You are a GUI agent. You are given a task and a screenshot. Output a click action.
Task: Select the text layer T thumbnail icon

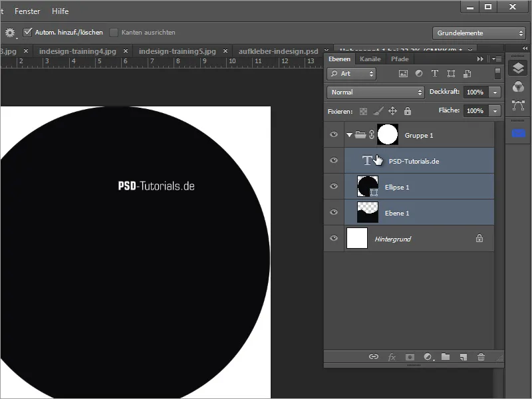point(367,160)
